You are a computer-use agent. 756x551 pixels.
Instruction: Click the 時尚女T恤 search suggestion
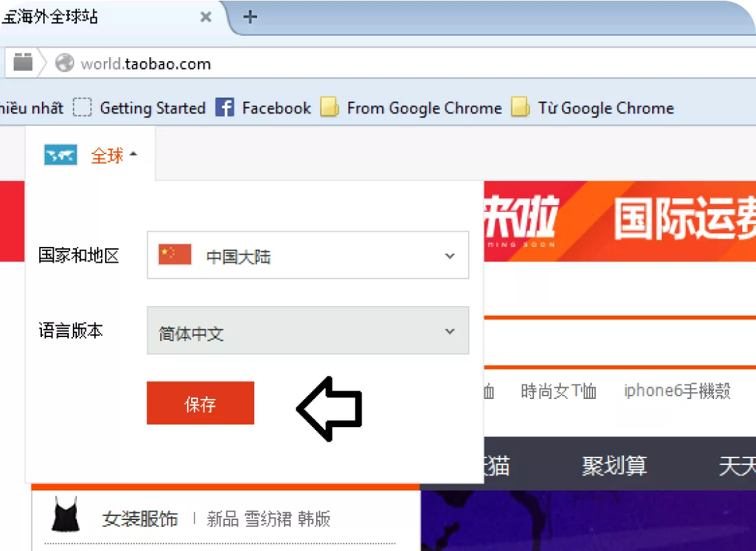558,391
